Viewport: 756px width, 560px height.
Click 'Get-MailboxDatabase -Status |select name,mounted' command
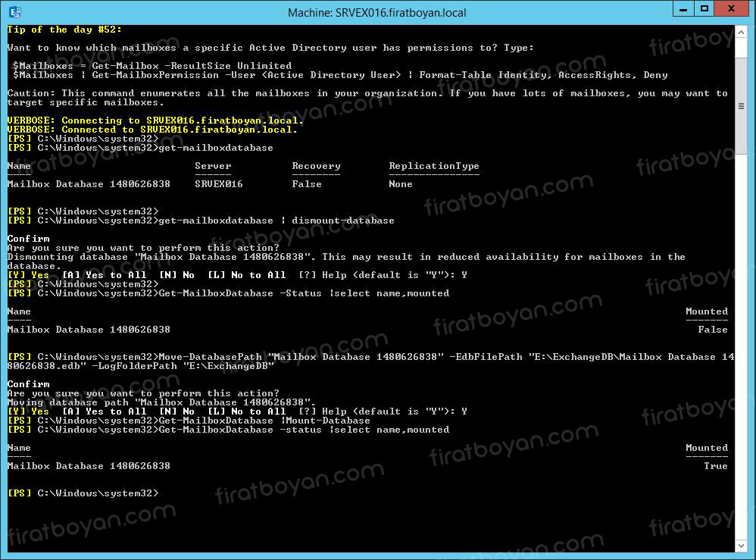(x=304, y=293)
